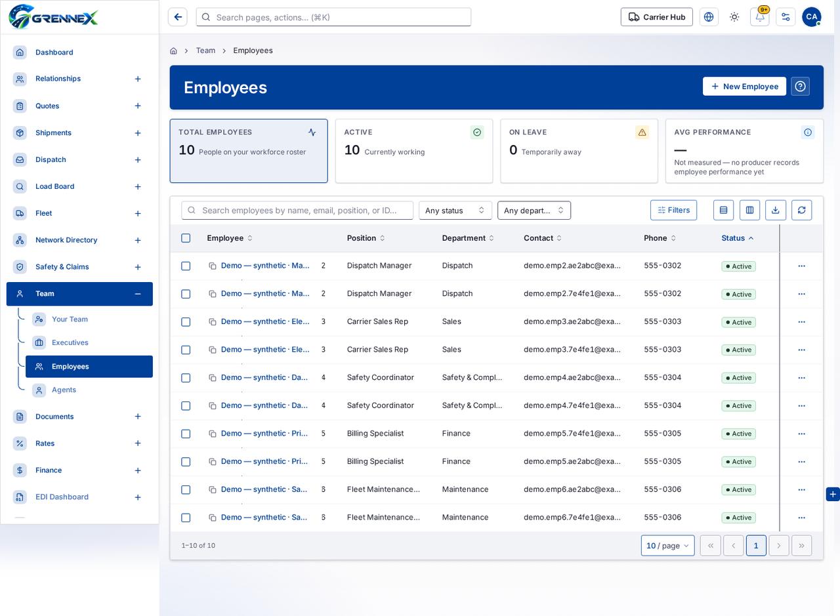
Task: Open row actions for demo.emp3.ae2abc employee
Action: point(801,322)
